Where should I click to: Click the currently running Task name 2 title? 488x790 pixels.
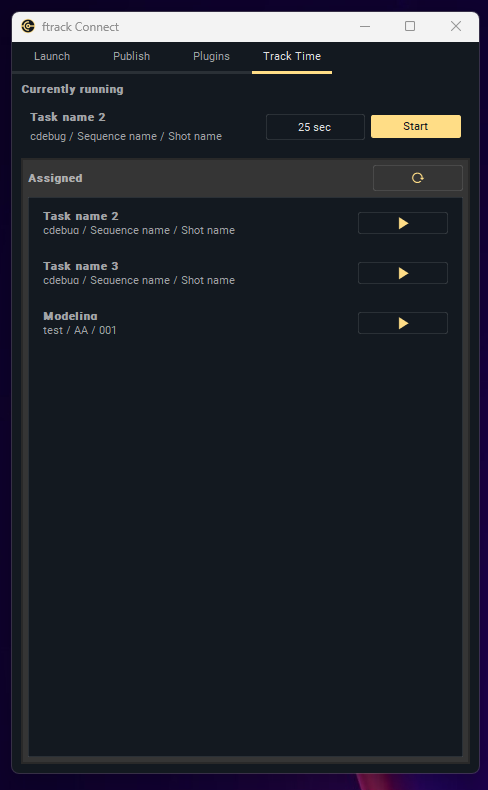tap(68, 117)
